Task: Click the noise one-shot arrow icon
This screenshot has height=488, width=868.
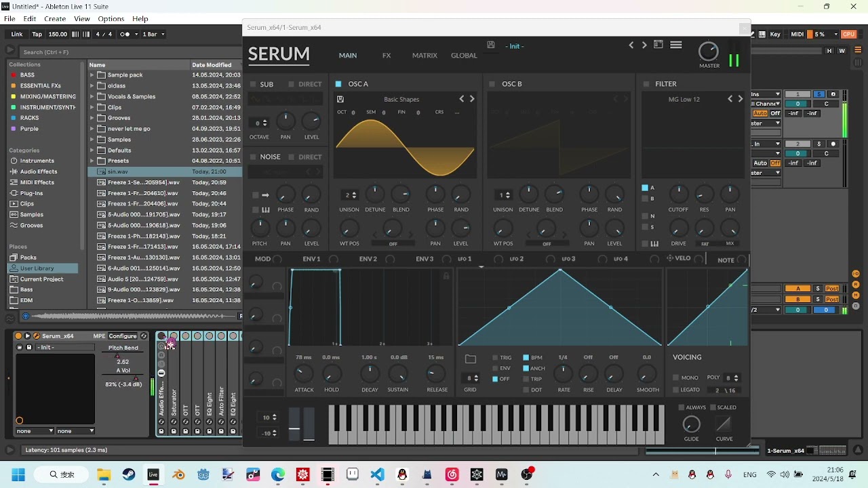Action: click(x=265, y=195)
